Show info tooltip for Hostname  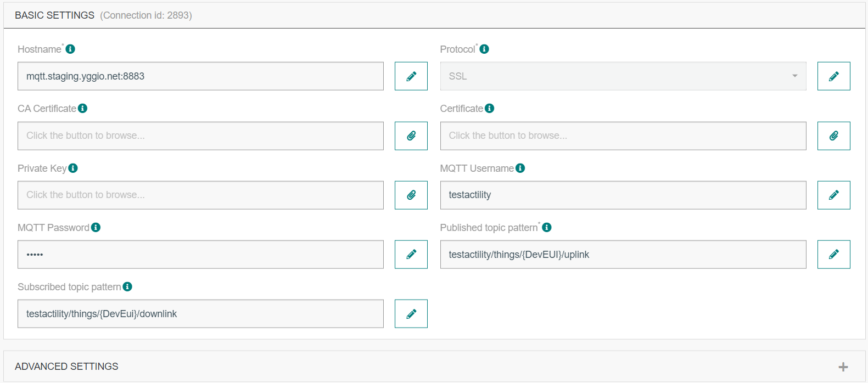pos(70,49)
